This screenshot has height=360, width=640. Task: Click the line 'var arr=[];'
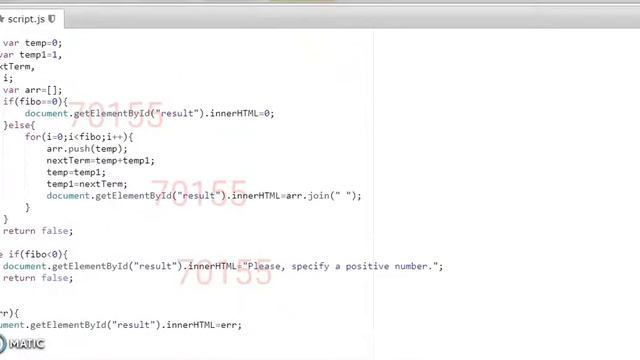click(x=33, y=90)
